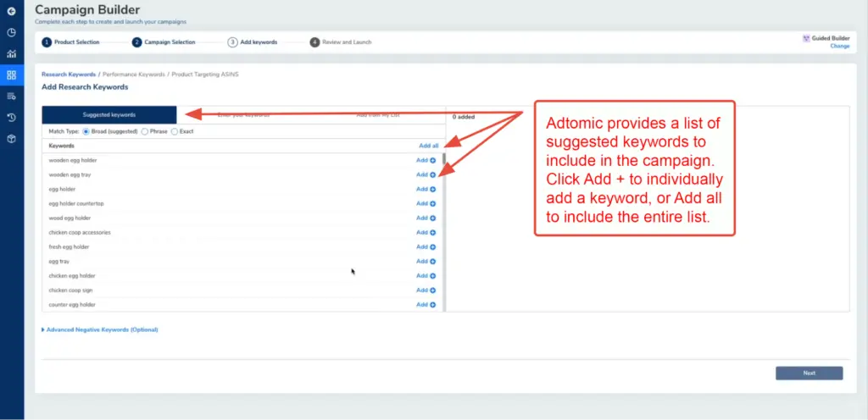The height and width of the screenshot is (420, 868).
Task: Go to Product Selection step
Action: pyautogui.click(x=71, y=41)
